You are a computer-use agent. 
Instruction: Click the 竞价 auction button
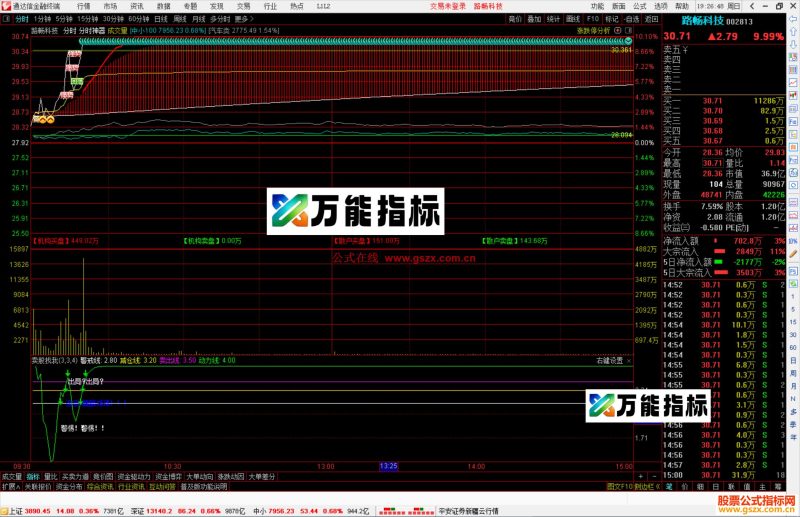[515, 19]
